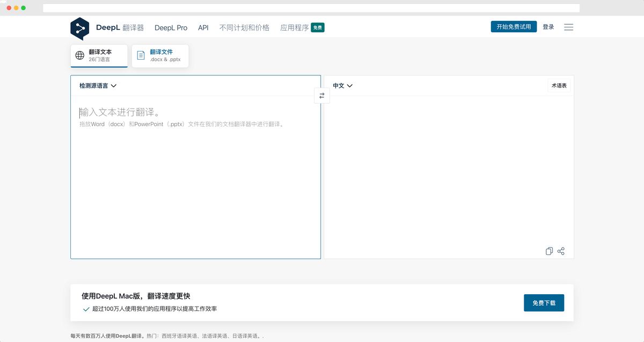Screen dimensions: 644x342
Task: Go to 不同计划和价格 page
Action: (244, 27)
